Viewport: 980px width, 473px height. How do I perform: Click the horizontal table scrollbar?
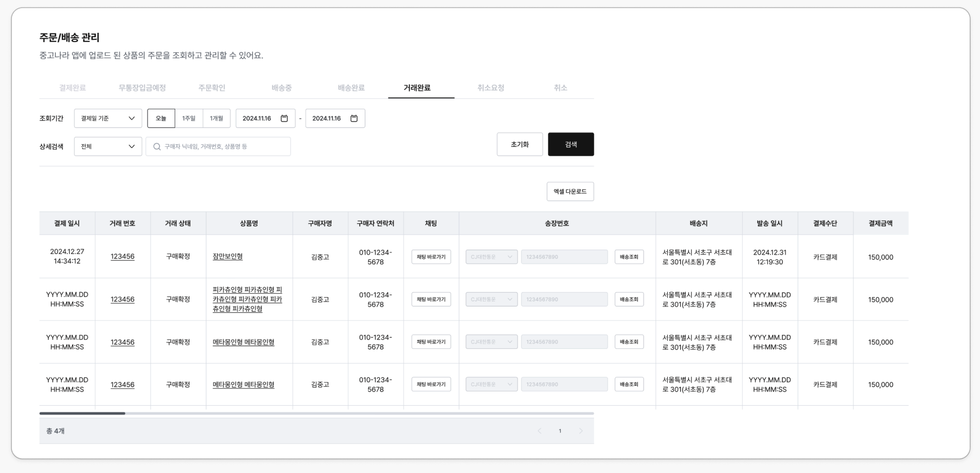(x=82, y=413)
